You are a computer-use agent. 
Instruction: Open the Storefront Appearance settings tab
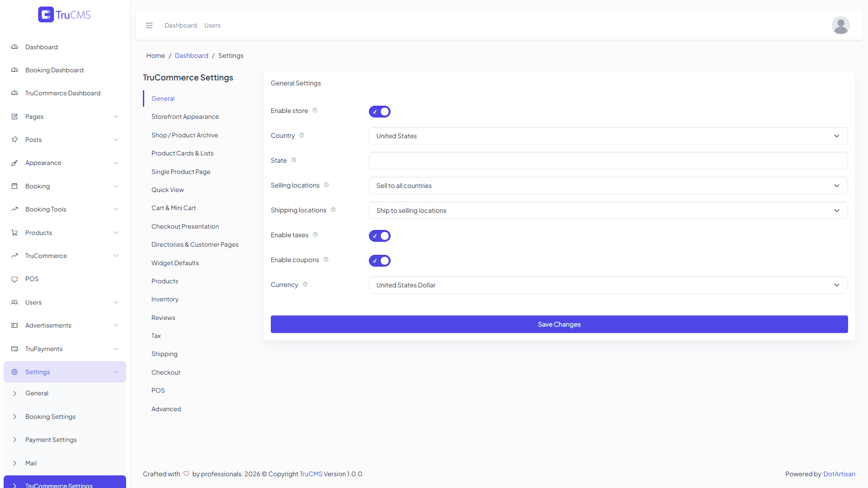[185, 117]
